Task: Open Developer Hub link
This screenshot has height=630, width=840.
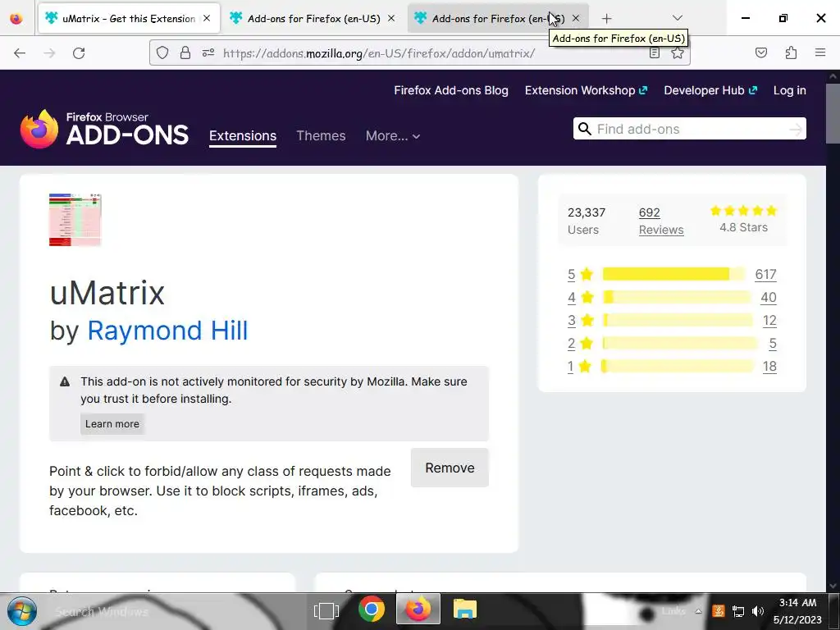Action: coord(710,90)
